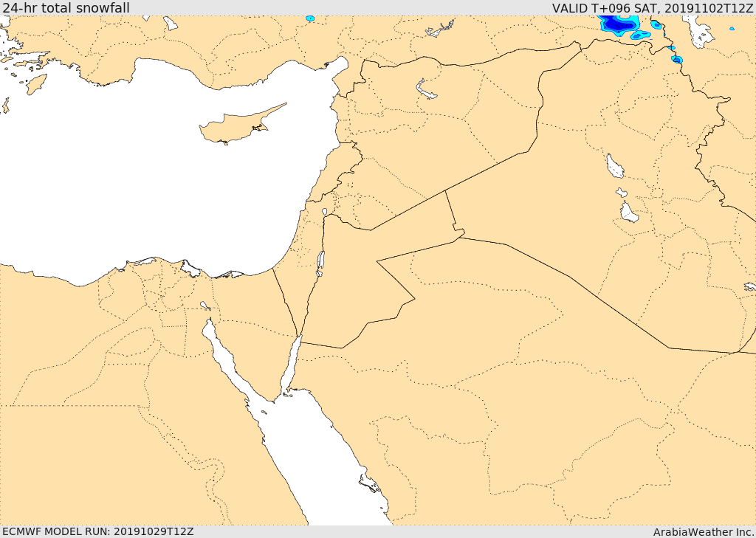
Task: Click Lake Assad in northern Syria
Action: (x=427, y=91)
